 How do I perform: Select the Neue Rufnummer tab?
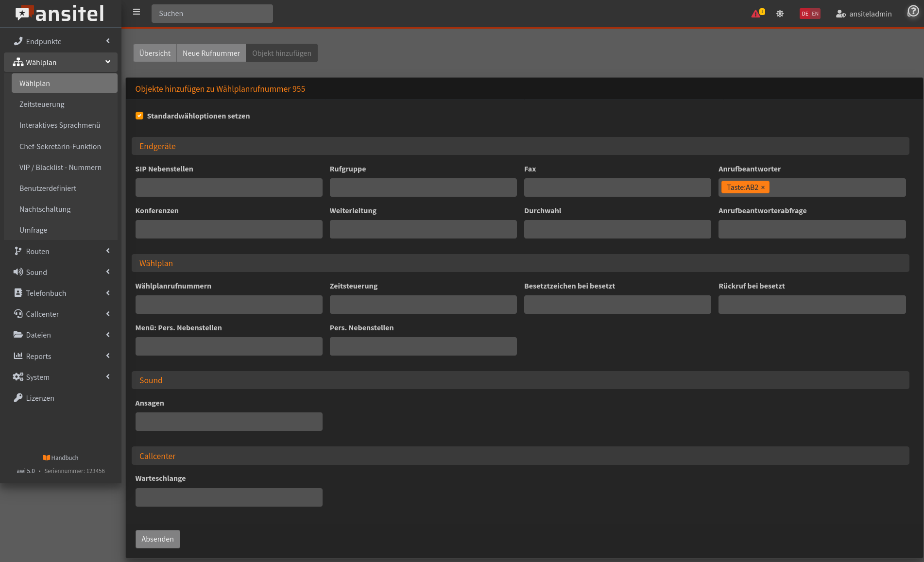211,53
